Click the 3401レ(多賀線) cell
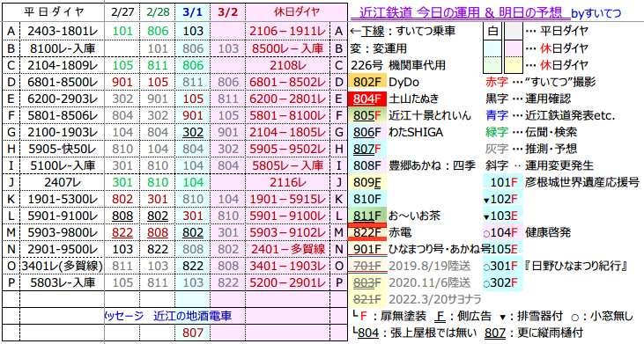This screenshot has height=344, width=644. click(x=63, y=266)
